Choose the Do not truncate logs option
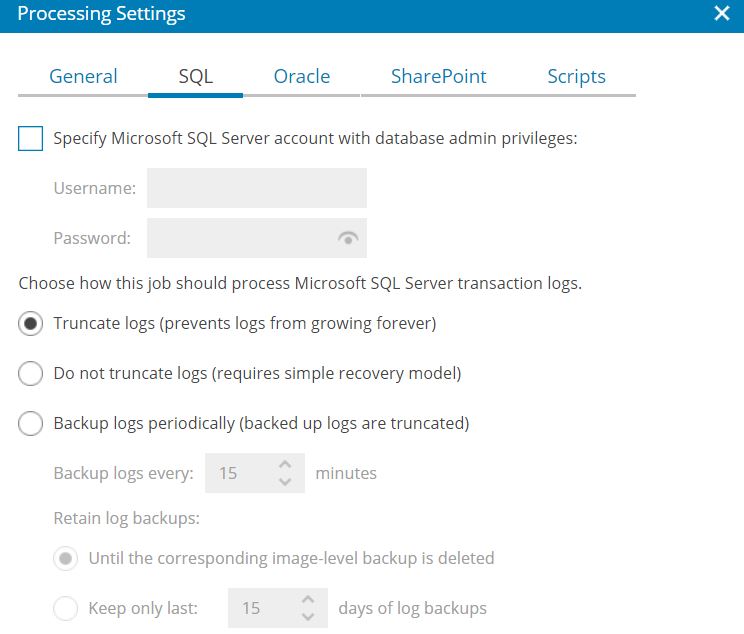Image resolution: width=744 pixels, height=634 pixels. click(x=30, y=373)
